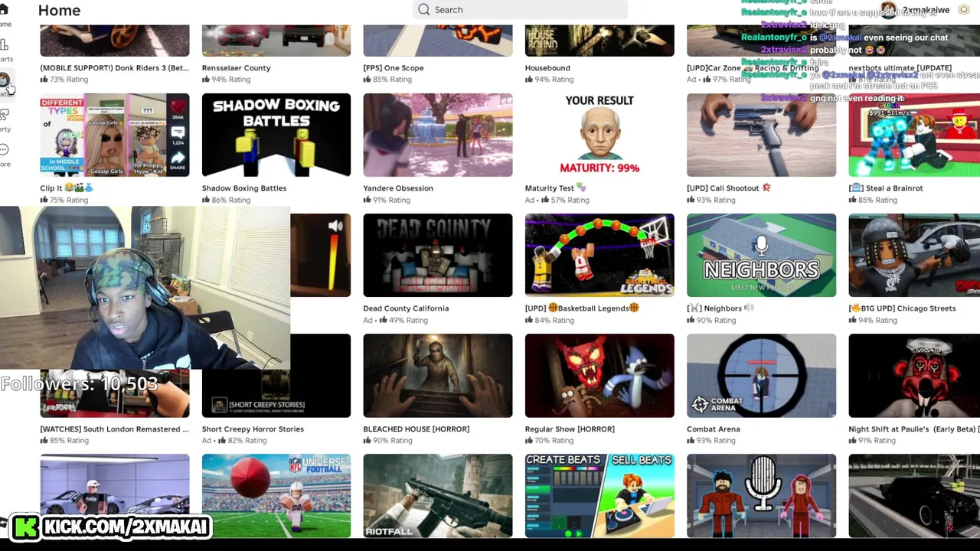980x551 pixels.
Task: Click the Rensselaer County title
Action: point(236,68)
